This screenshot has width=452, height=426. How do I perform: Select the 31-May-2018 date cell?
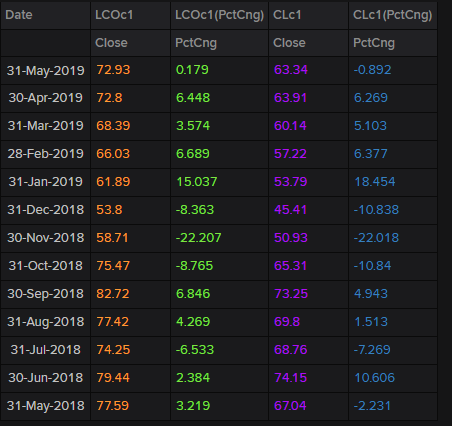[46, 406]
